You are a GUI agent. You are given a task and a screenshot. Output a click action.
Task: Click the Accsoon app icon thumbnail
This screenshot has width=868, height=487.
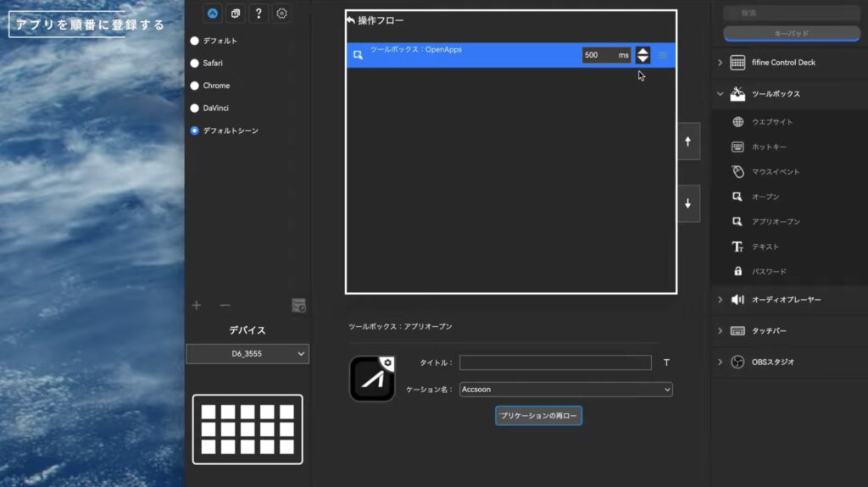point(372,378)
